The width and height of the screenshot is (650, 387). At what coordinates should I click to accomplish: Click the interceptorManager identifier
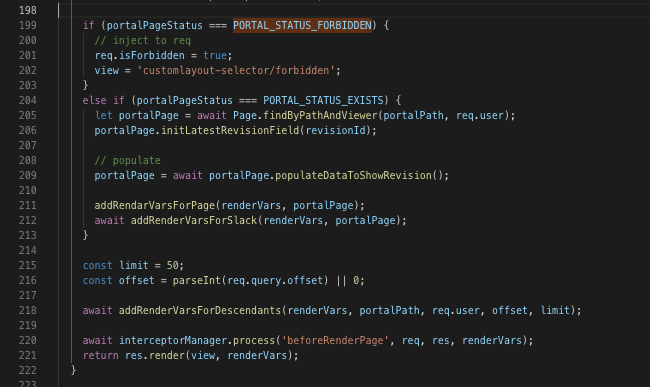coord(173,340)
